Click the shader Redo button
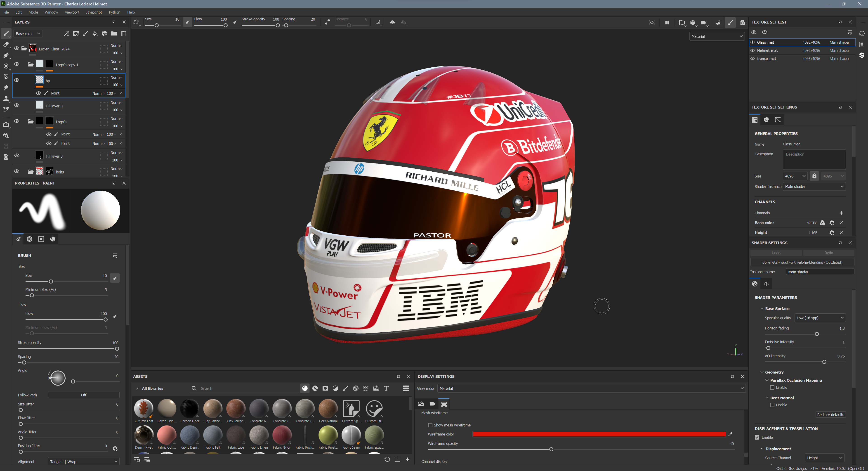The image size is (868, 471). 829,253
